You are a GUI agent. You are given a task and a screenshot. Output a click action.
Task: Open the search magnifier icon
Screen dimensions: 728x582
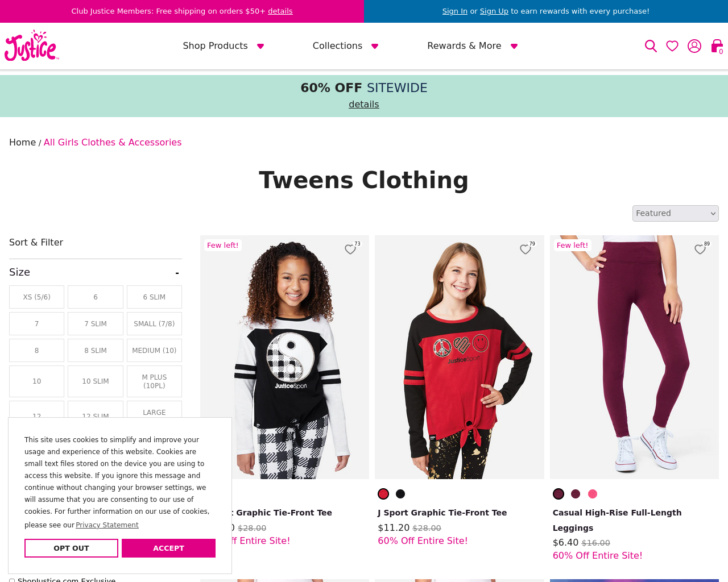tap(651, 46)
